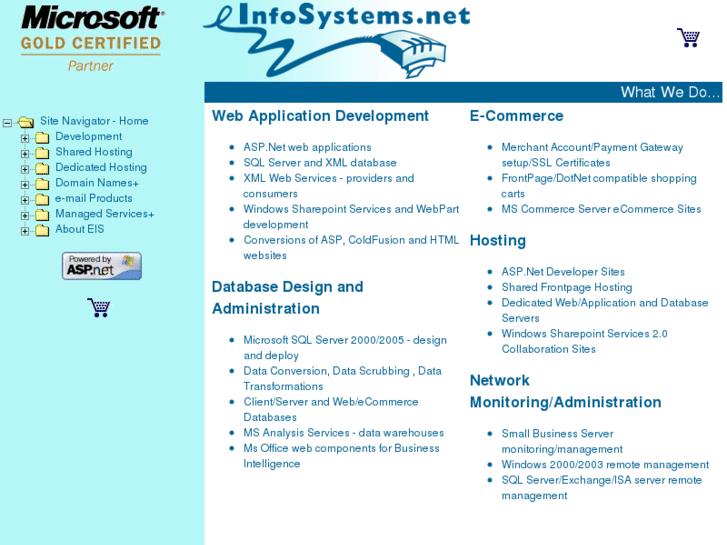
Task: Click the InfoSystems.net logo banner
Action: tap(337, 41)
